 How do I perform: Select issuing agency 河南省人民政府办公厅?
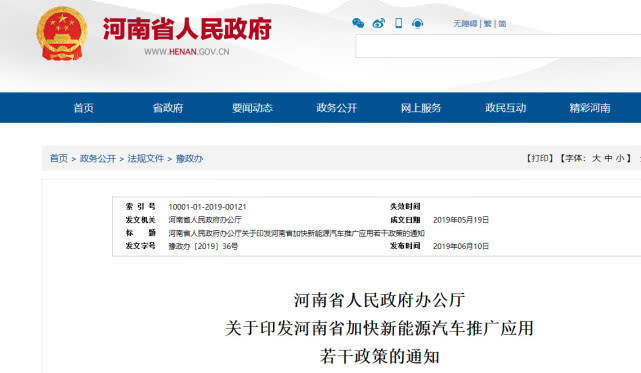tap(205, 220)
